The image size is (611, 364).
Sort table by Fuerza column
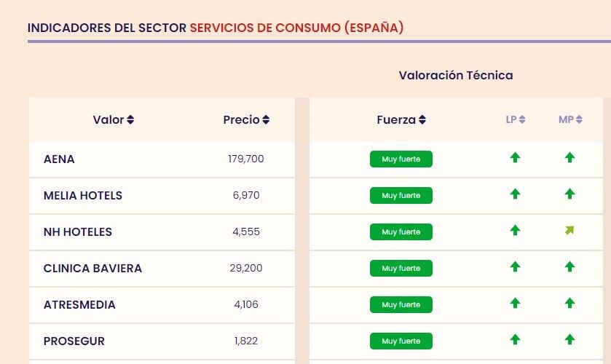[x=401, y=120]
